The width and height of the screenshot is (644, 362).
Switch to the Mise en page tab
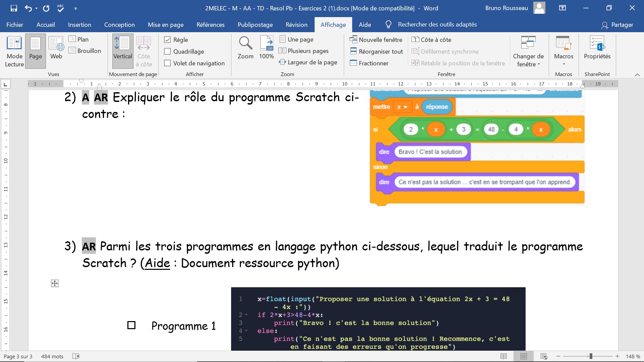coord(166,25)
